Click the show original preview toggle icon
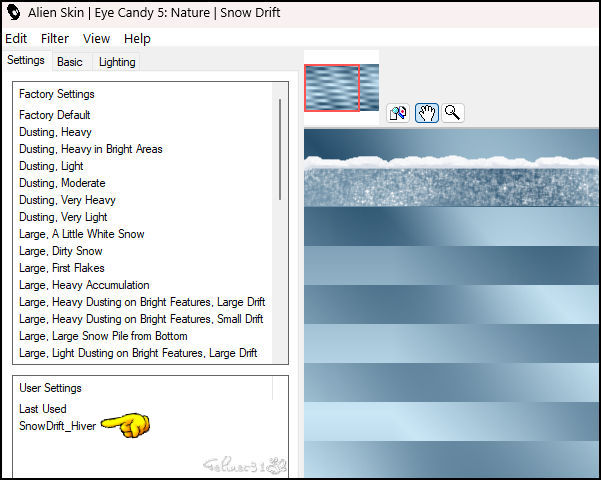The height and width of the screenshot is (480, 601). (398, 113)
